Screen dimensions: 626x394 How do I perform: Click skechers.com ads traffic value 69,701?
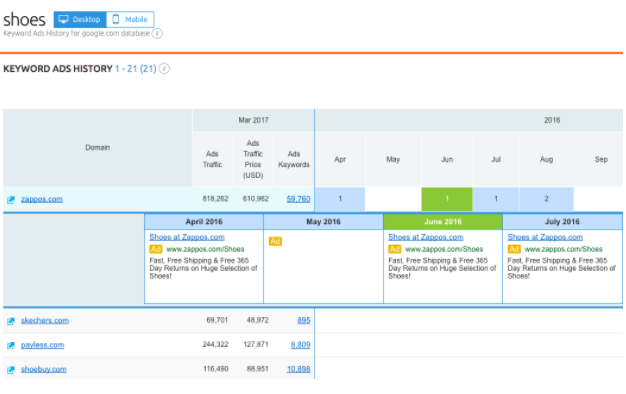(217, 320)
